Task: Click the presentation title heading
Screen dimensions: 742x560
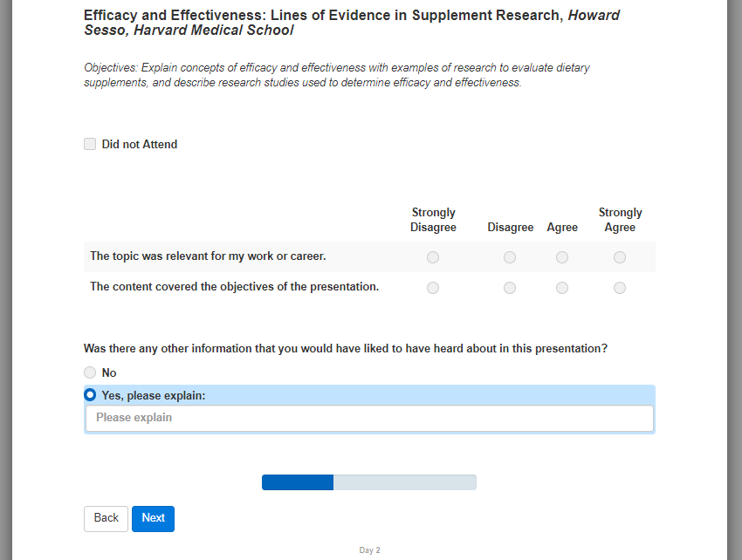Action: point(352,24)
